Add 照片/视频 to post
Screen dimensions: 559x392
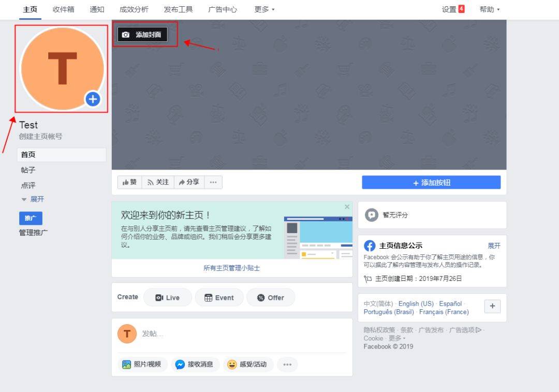point(142,364)
